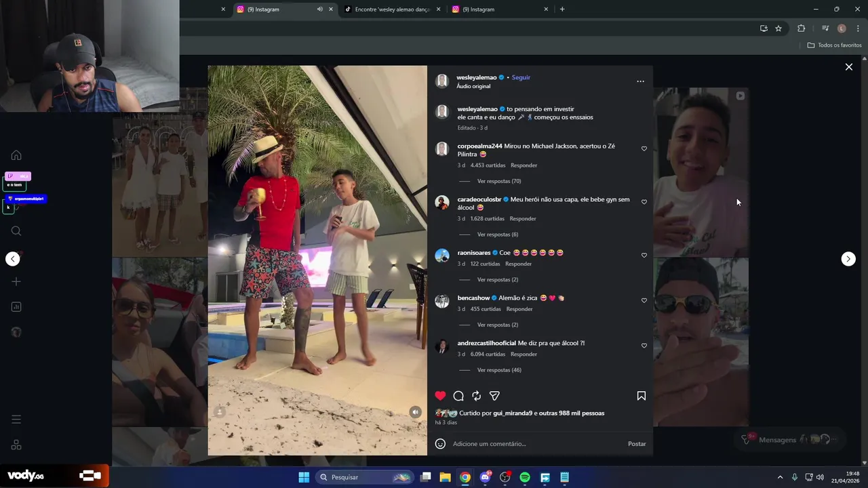Open the volume icon in system tray
Viewport: 868px width, 488px height.
[820, 477]
